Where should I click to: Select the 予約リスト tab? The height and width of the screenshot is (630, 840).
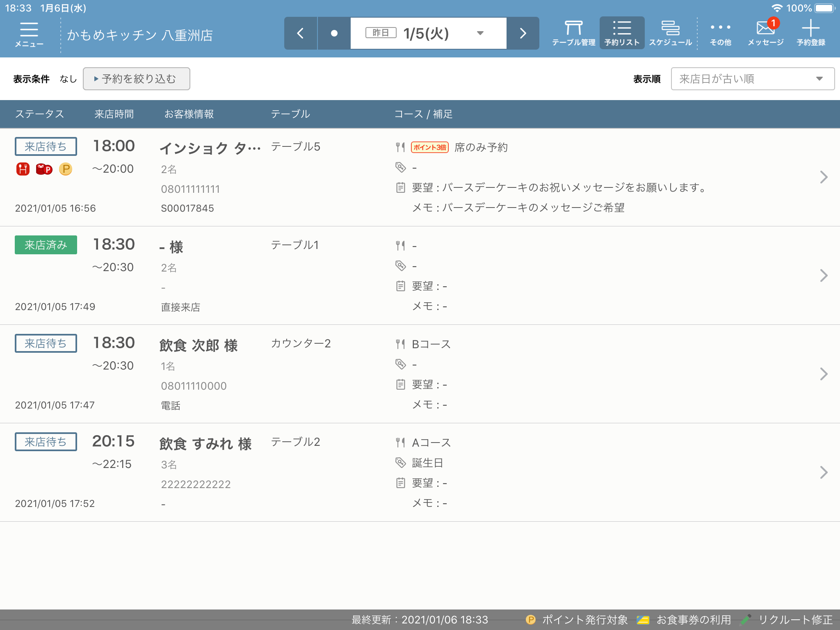622,33
